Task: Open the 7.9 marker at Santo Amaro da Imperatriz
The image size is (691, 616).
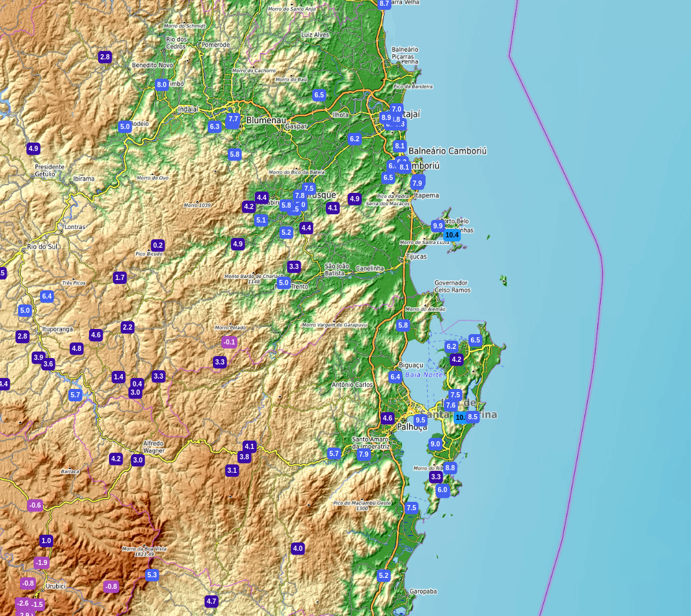Action: click(x=364, y=454)
